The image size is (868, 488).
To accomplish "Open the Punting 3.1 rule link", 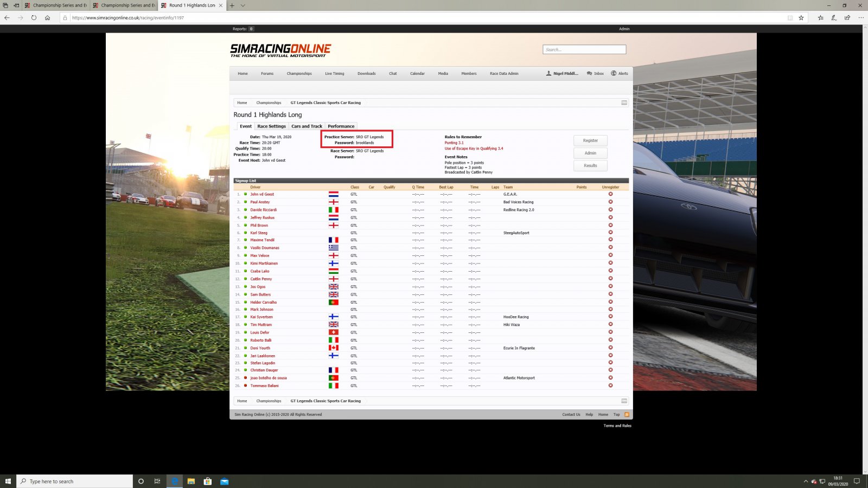I will [454, 143].
